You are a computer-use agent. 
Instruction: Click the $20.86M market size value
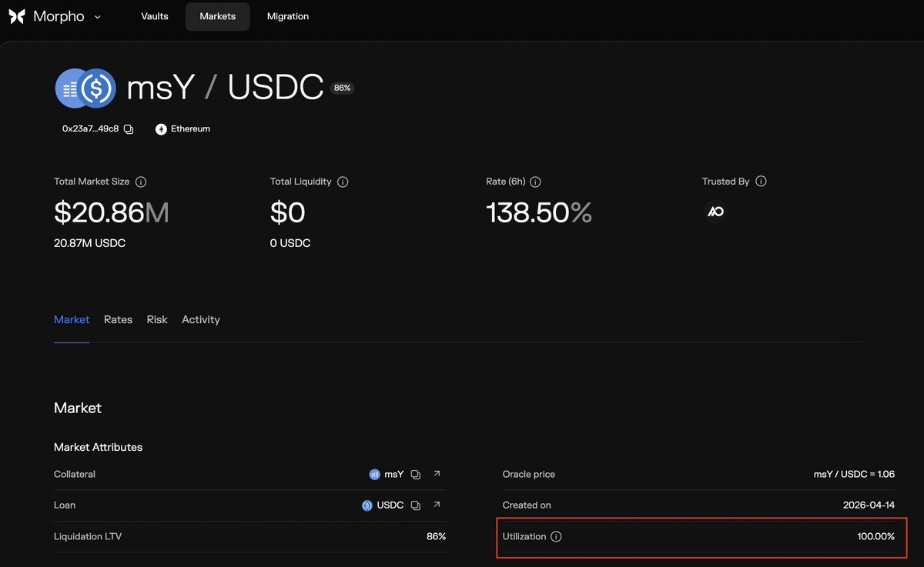click(112, 212)
